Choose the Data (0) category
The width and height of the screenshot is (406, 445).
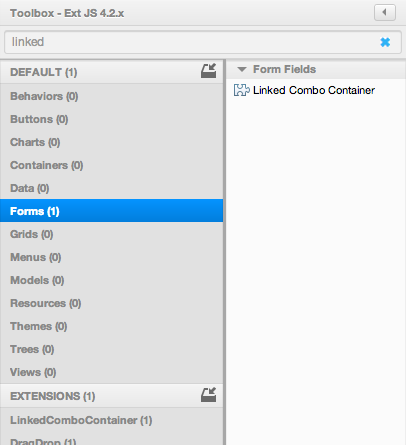click(111, 188)
